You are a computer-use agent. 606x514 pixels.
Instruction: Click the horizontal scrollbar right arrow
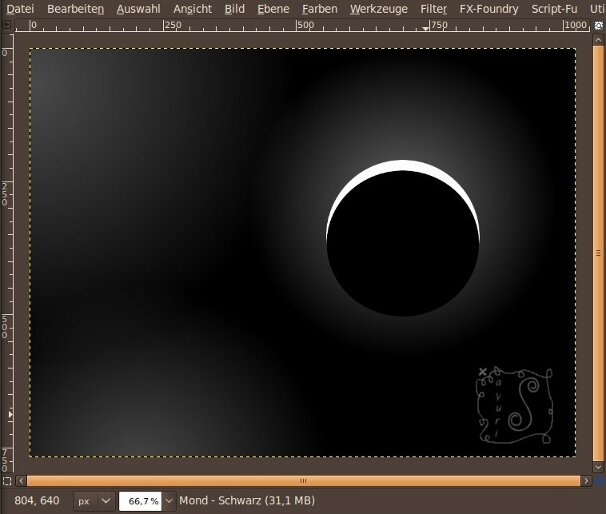coord(586,481)
